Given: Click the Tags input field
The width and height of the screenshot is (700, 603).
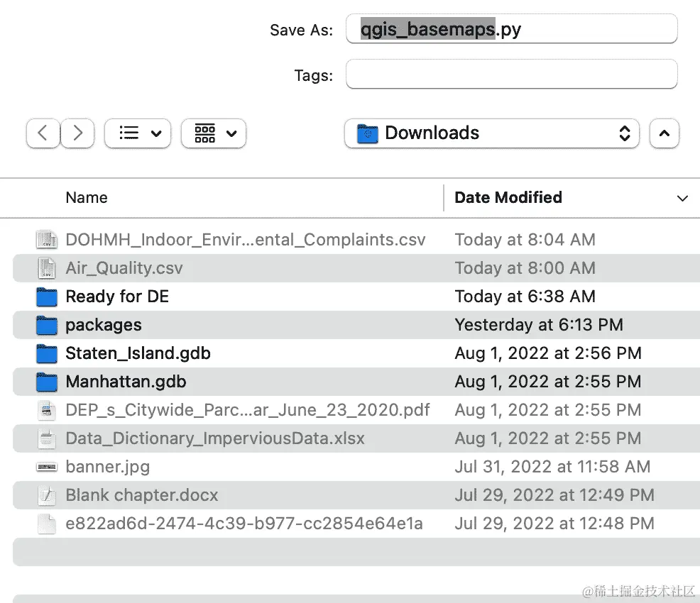Looking at the screenshot, I should point(512,74).
